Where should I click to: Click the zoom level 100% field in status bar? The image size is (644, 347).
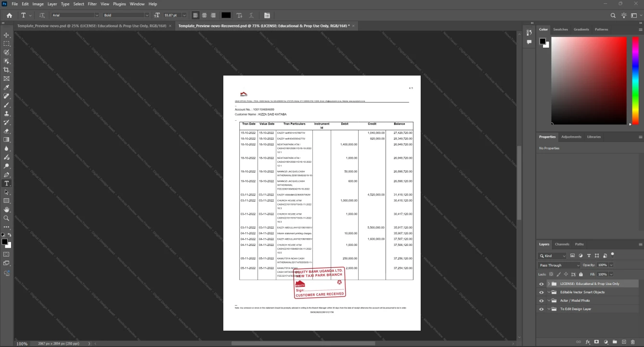pyautogui.click(x=22, y=344)
